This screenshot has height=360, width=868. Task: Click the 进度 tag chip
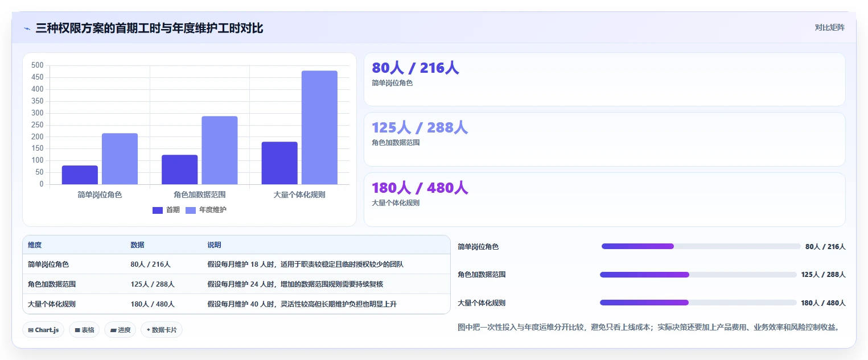click(120, 330)
